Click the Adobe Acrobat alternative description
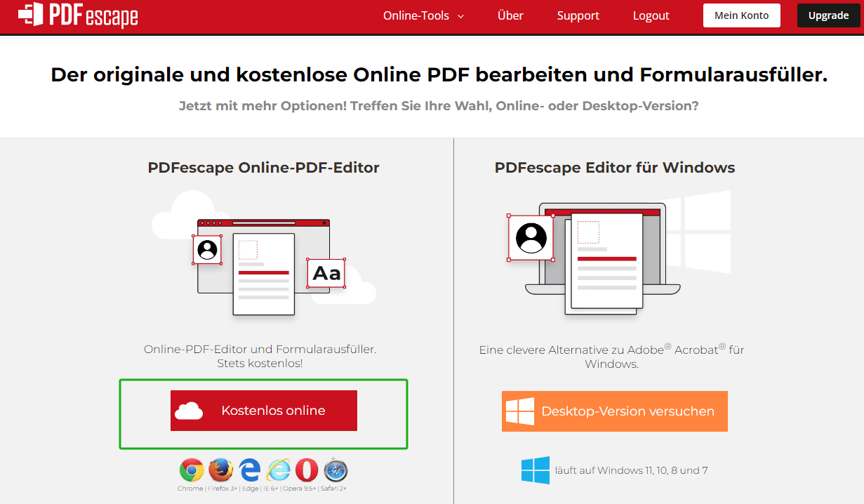This screenshot has height=504, width=864. [x=612, y=357]
